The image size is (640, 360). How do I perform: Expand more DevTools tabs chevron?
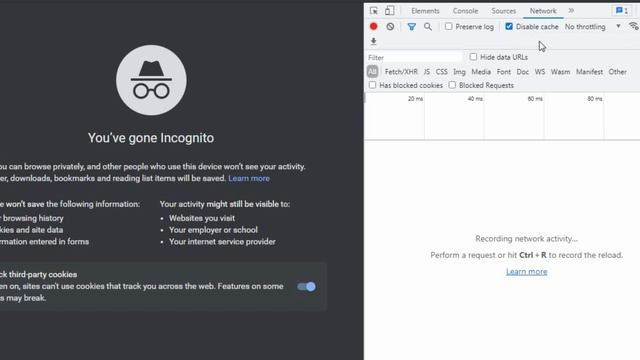571,11
